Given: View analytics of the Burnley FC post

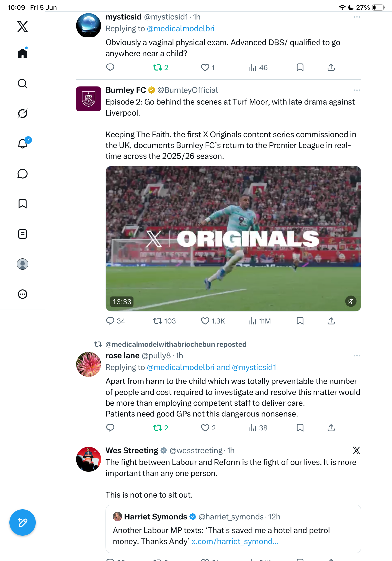Looking at the screenshot, I should (259, 321).
